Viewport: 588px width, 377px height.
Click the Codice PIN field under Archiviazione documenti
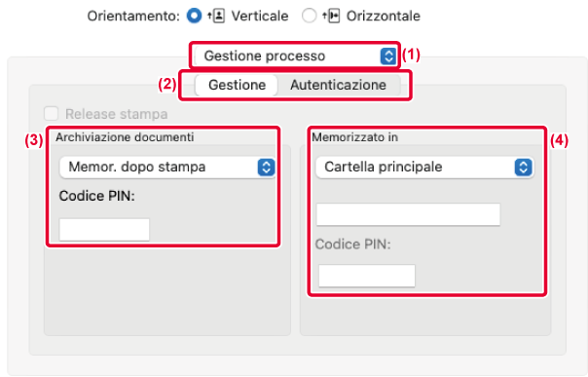(104, 230)
